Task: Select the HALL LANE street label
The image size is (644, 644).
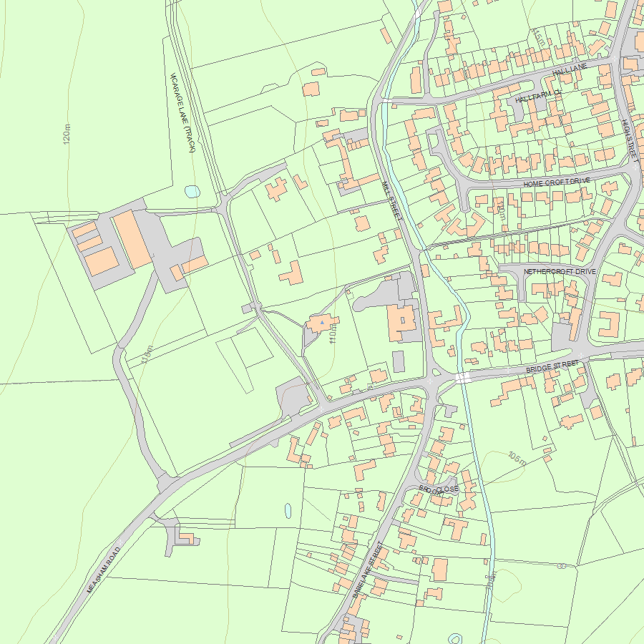Action: click(570, 69)
